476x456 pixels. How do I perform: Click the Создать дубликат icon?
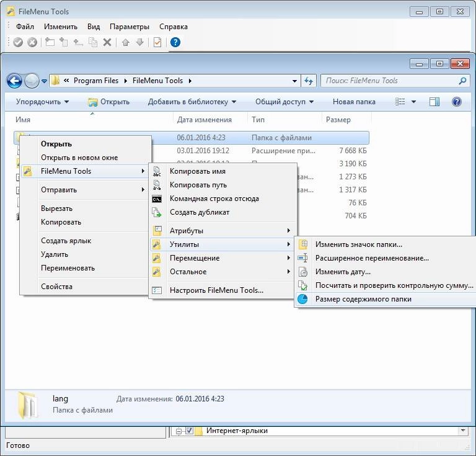point(157,212)
